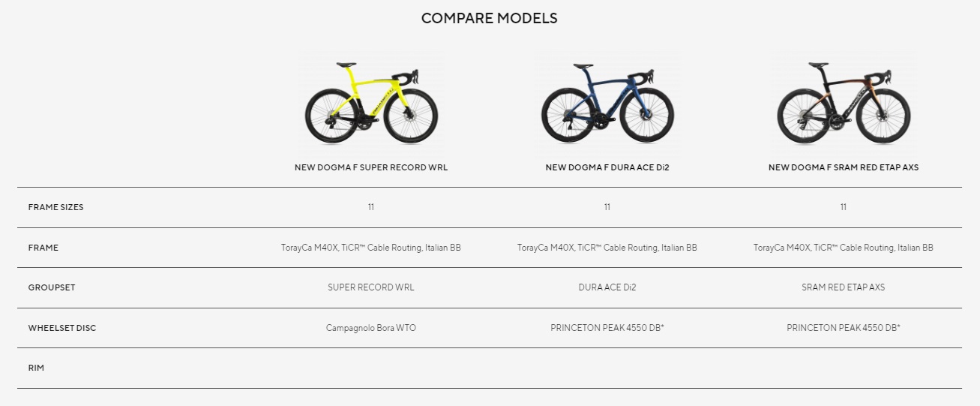Click the black-orange Dogma F SRAM Red bike image
Viewport: 980px width, 406px height.
tap(844, 101)
